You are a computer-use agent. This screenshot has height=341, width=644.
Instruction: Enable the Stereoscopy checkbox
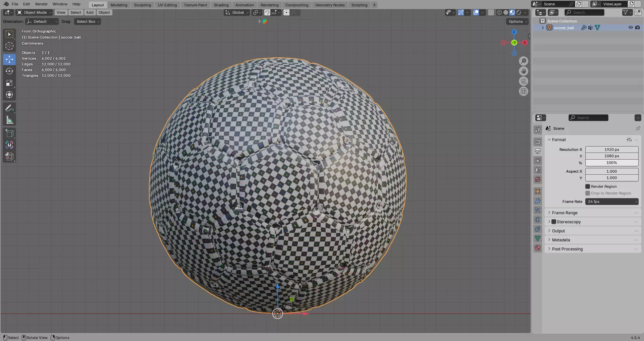pos(554,222)
